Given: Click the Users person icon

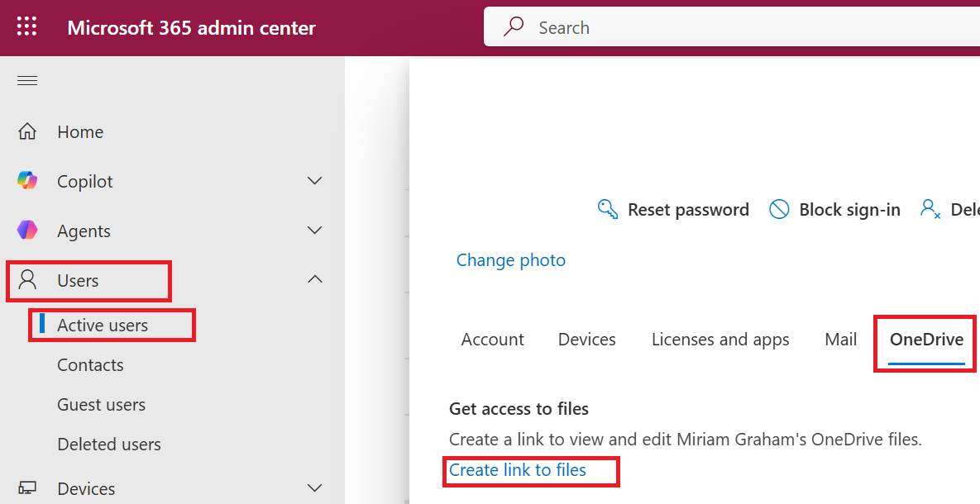Looking at the screenshot, I should coord(27,280).
